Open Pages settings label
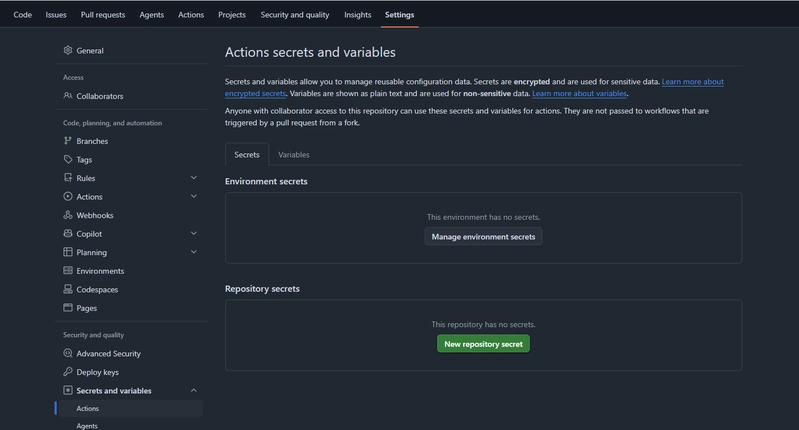799x430 pixels. 87,308
